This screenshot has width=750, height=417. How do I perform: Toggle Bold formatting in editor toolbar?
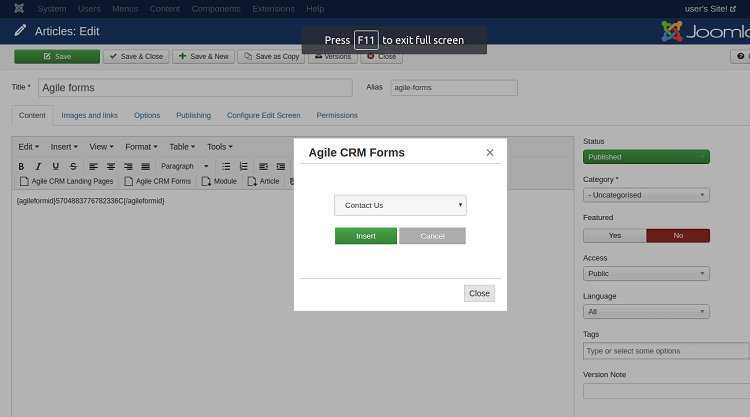[x=21, y=166]
